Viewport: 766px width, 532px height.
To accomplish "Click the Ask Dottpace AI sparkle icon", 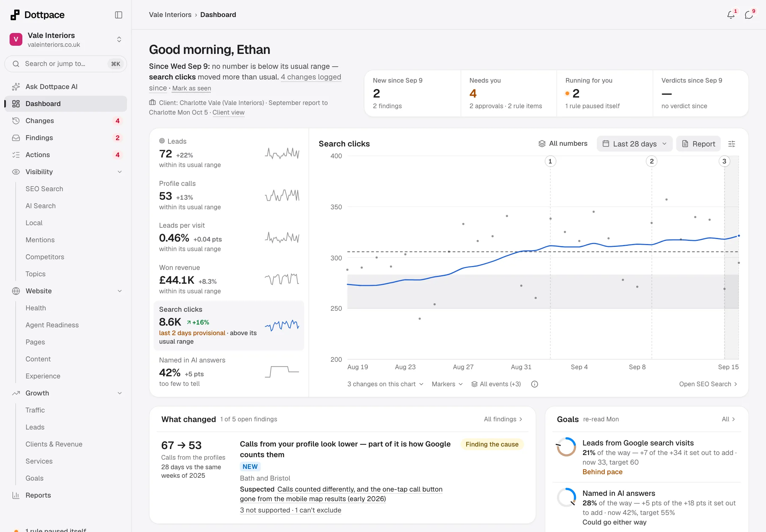I will tap(16, 87).
